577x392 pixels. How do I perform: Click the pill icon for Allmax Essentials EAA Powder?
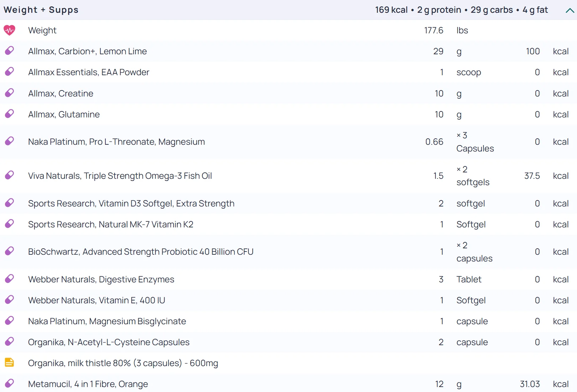(10, 72)
